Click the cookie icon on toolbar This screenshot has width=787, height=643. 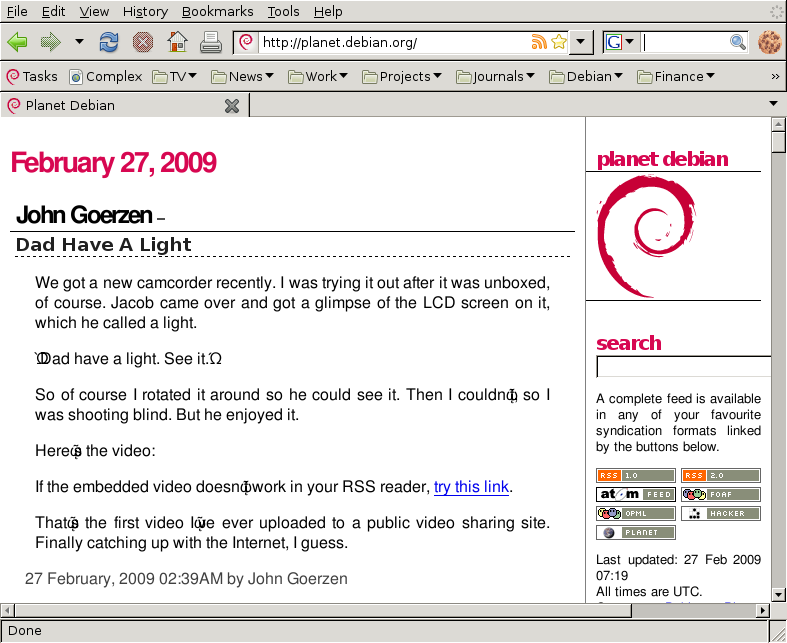(769, 42)
